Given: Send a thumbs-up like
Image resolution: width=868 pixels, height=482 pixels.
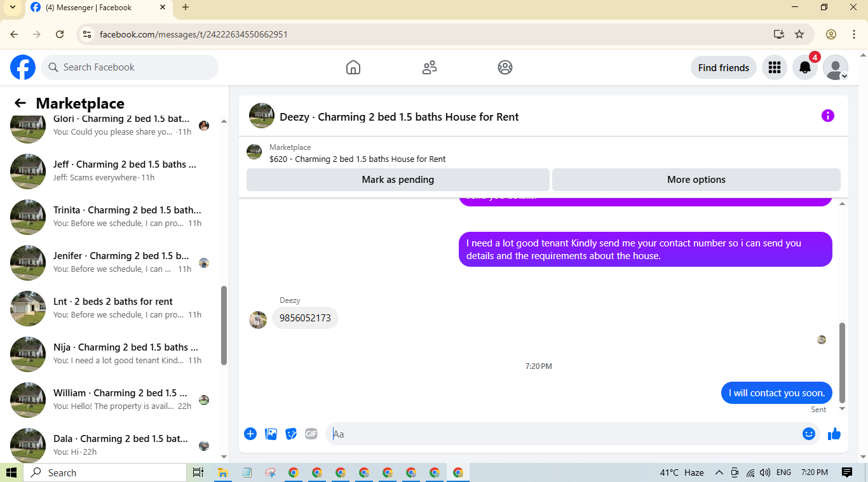Looking at the screenshot, I should (834, 434).
